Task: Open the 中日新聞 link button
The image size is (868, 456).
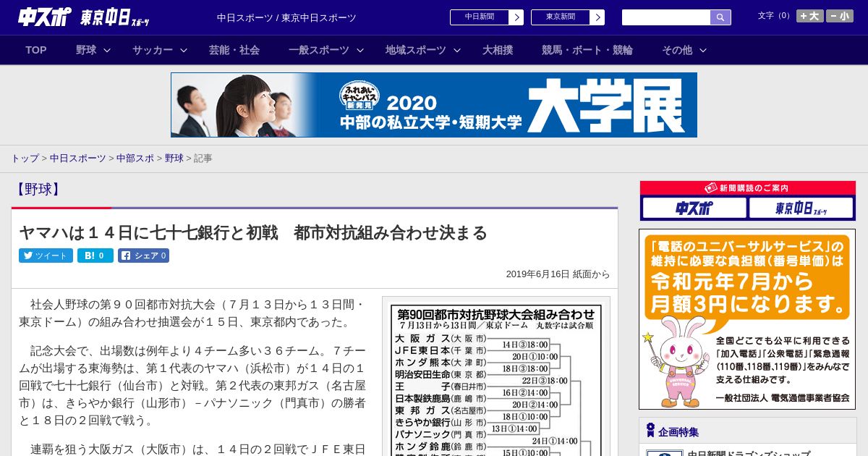Action: tap(480, 17)
